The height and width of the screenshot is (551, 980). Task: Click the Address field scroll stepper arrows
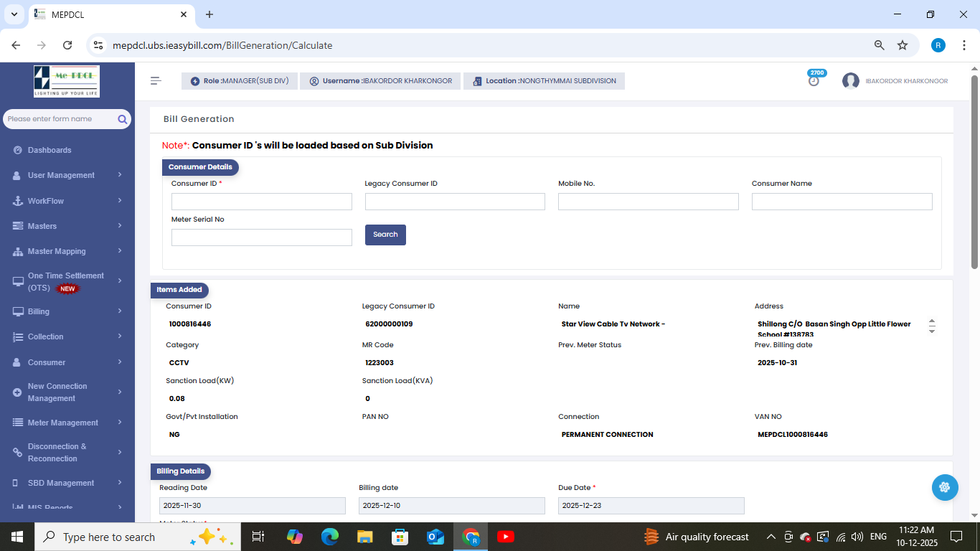click(x=932, y=326)
